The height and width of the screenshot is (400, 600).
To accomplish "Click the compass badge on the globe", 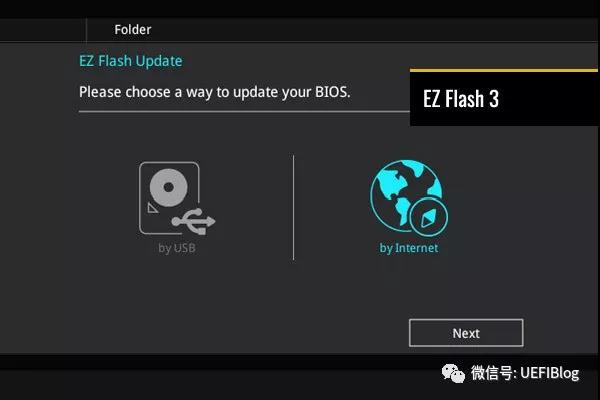I will (429, 217).
